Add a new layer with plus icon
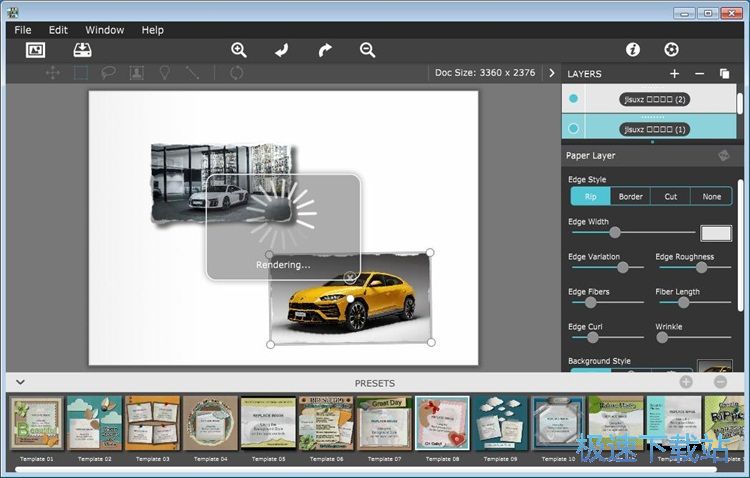This screenshot has height=478, width=750. (674, 74)
